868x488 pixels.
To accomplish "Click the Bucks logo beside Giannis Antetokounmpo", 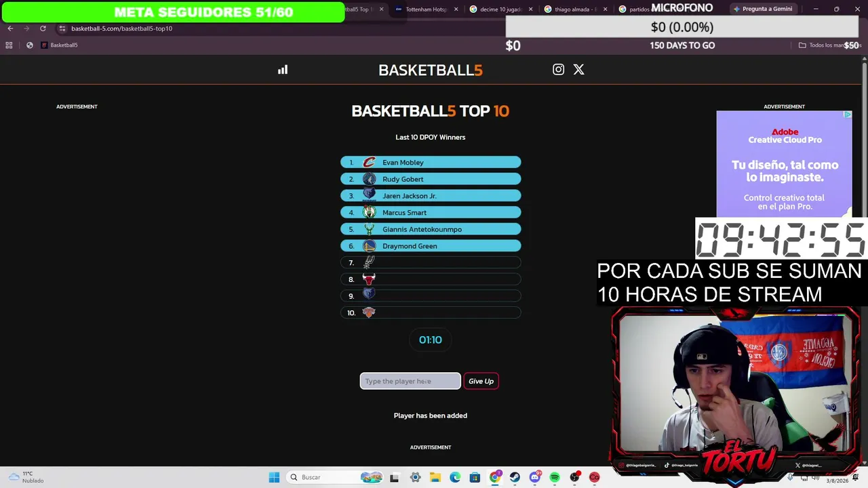I will tap(369, 229).
